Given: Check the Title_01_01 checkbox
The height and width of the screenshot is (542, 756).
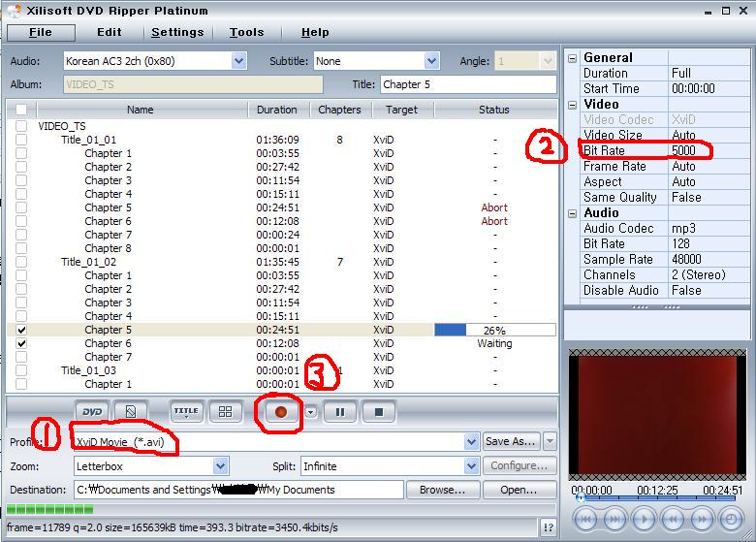Looking at the screenshot, I should [21, 140].
